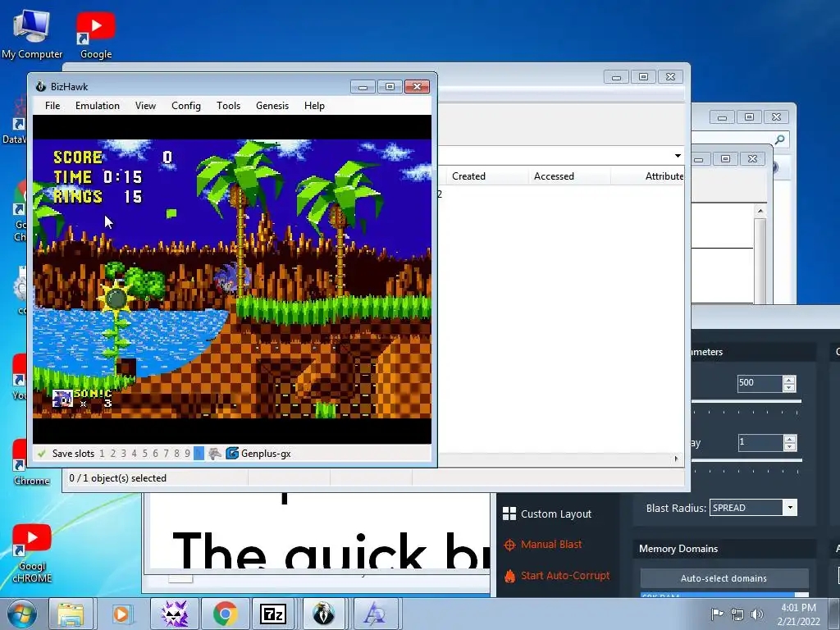This screenshot has height=630, width=840.
Task: Increase the 500 value with up arrow
Action: [789, 379]
